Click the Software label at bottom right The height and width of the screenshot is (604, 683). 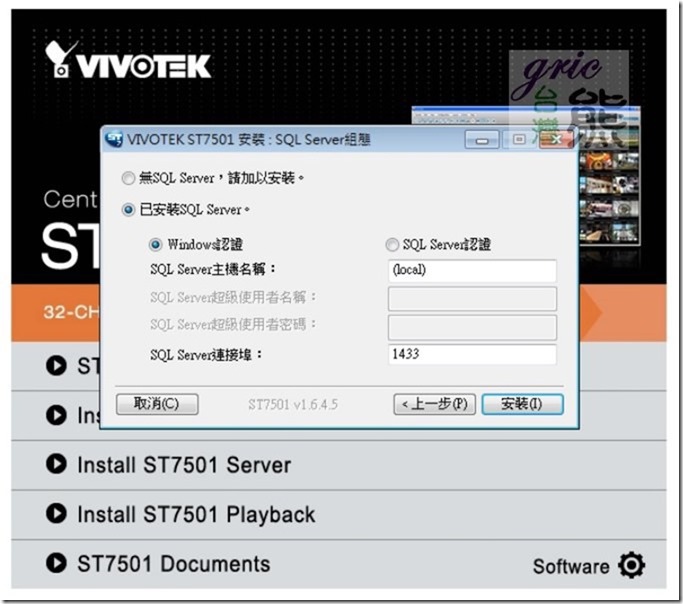(x=571, y=567)
